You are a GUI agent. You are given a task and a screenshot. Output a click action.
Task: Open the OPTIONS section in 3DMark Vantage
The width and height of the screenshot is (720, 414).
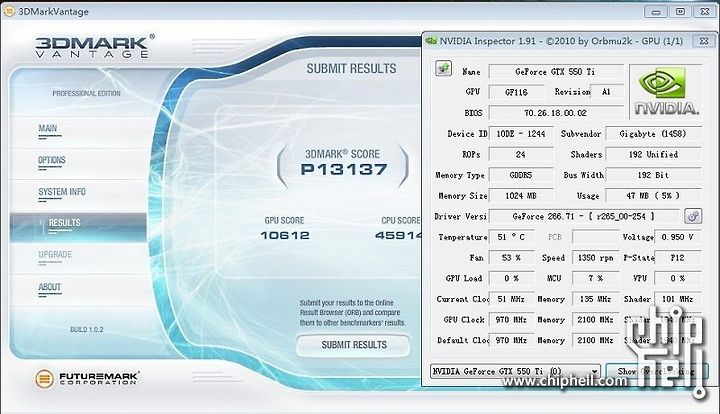pos(51,160)
